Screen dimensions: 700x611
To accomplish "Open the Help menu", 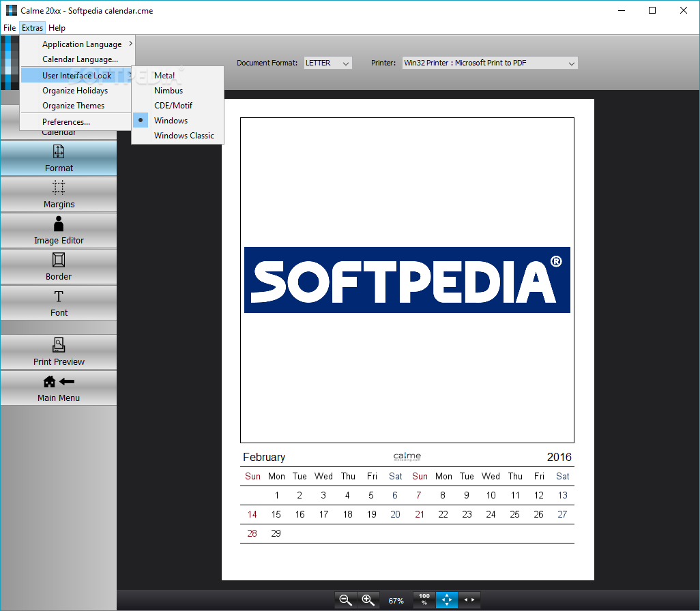I will pos(57,28).
